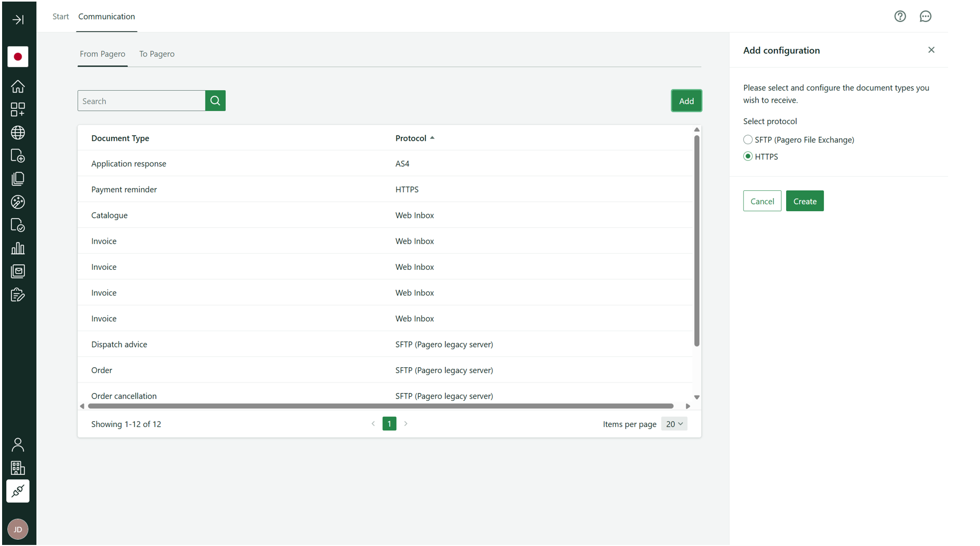Go to next page arrow
The width and height of the screenshot is (980, 546).
(x=406, y=424)
